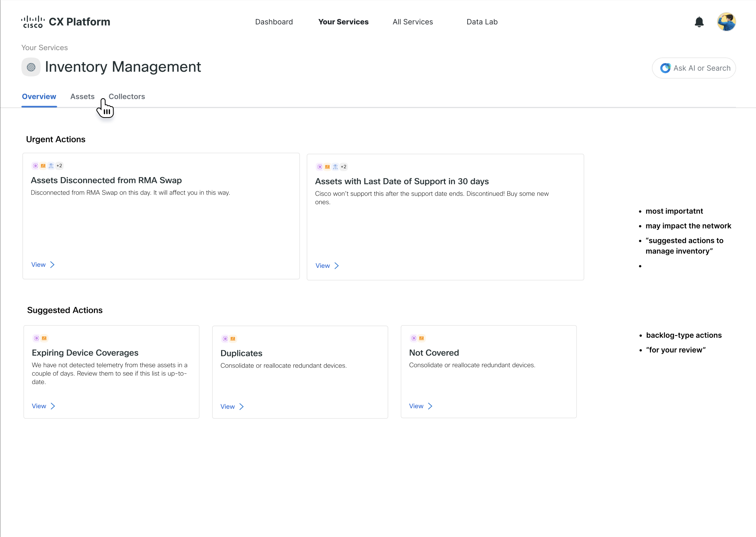Open the Dashboard menu item
The image size is (756, 537).
[x=274, y=22]
